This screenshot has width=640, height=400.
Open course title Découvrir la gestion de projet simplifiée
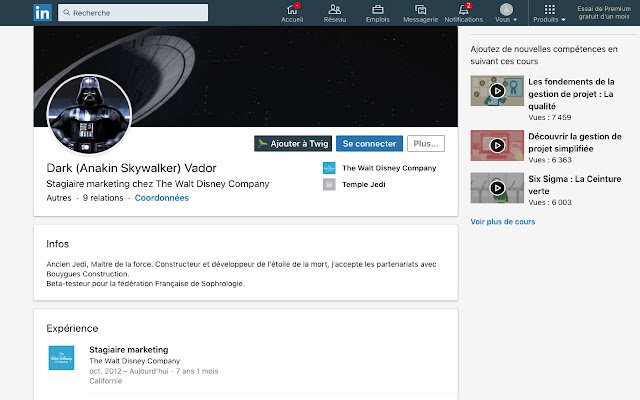(x=575, y=142)
